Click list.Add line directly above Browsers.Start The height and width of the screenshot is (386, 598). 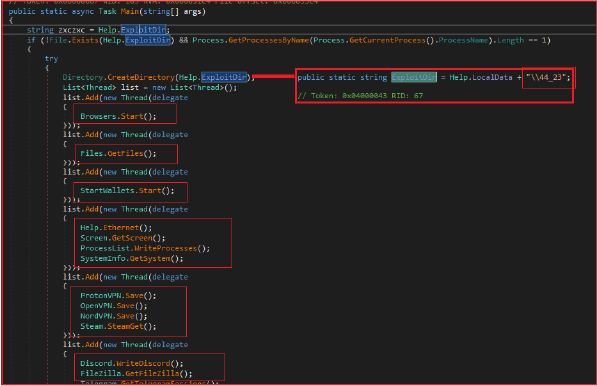coord(125,98)
